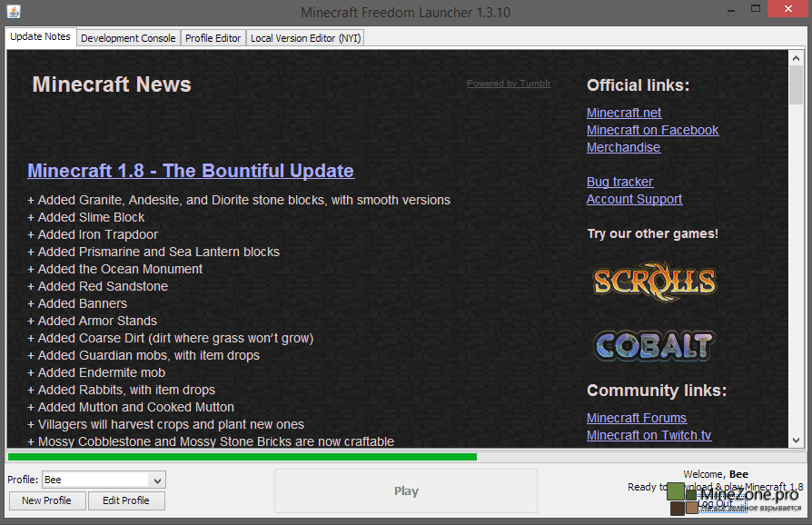Open Account Support link
This screenshot has width=812, height=525.
634,199
